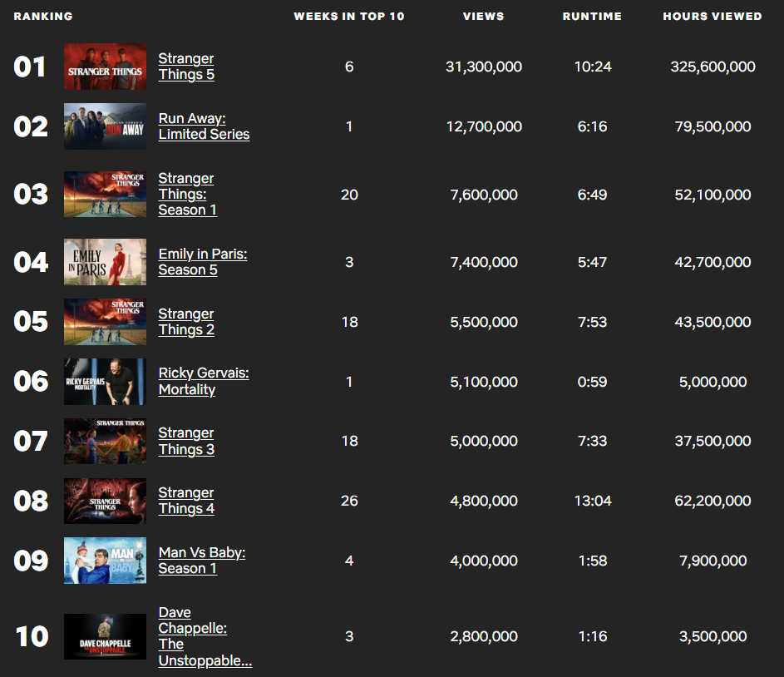Click the 2,800,000 views value
The height and width of the screenshot is (677, 784).
[x=484, y=636]
